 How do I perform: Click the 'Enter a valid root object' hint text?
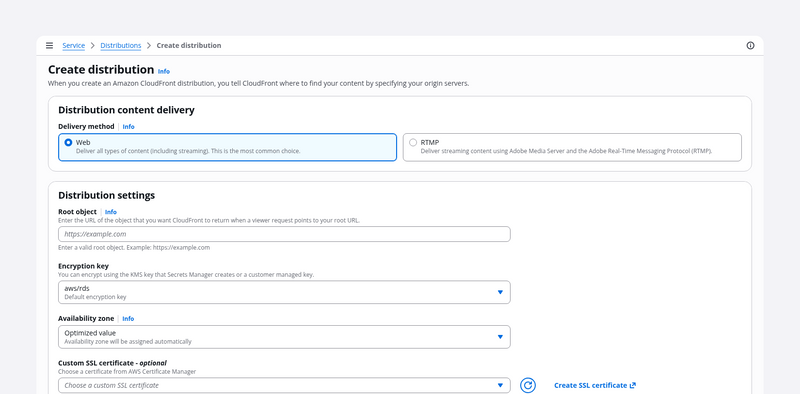click(x=134, y=248)
